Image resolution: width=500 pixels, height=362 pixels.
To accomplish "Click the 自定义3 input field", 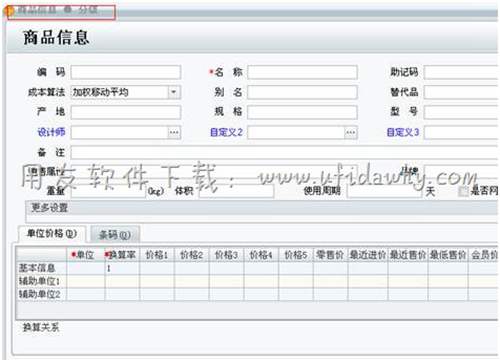I will click(x=461, y=132).
